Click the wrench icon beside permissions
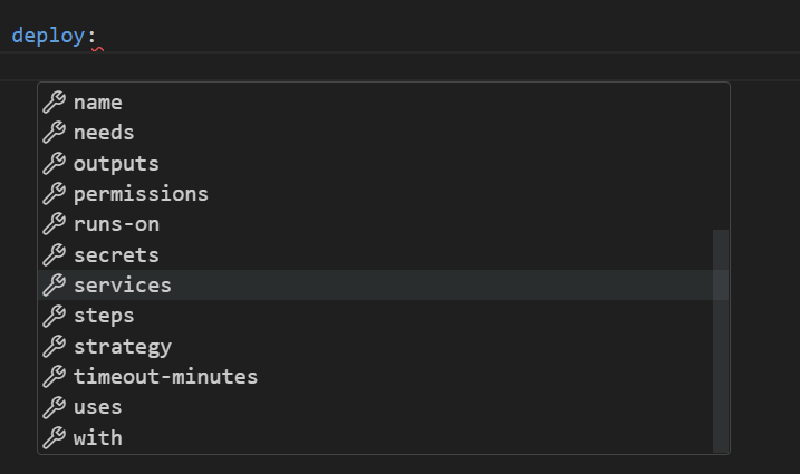800x474 pixels. tap(54, 194)
